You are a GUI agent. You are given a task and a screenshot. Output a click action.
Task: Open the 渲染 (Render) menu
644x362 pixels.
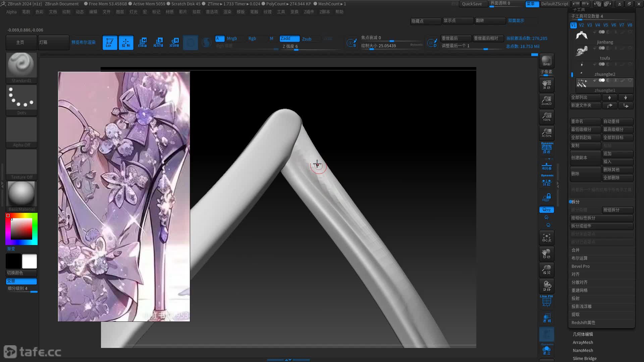227,12
